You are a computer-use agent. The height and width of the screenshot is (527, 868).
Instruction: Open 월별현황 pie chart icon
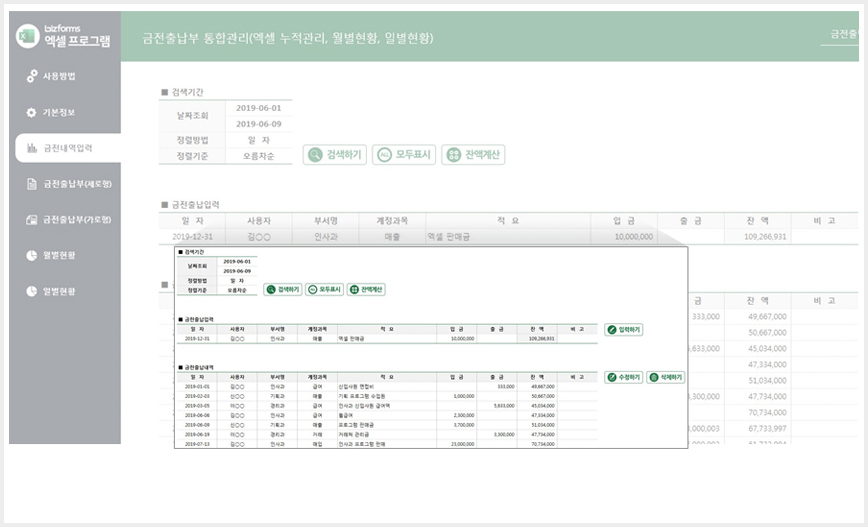pyautogui.click(x=32, y=255)
